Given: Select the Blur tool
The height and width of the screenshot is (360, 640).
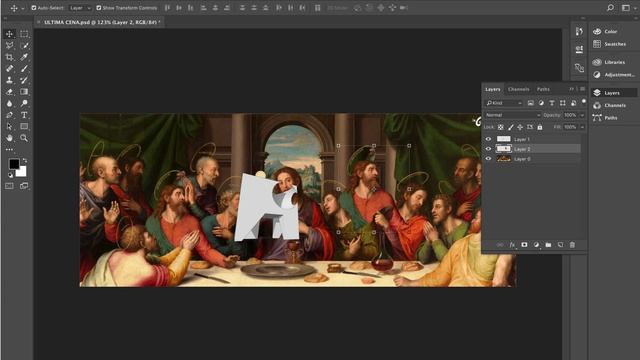Looking at the screenshot, I should tap(9, 103).
